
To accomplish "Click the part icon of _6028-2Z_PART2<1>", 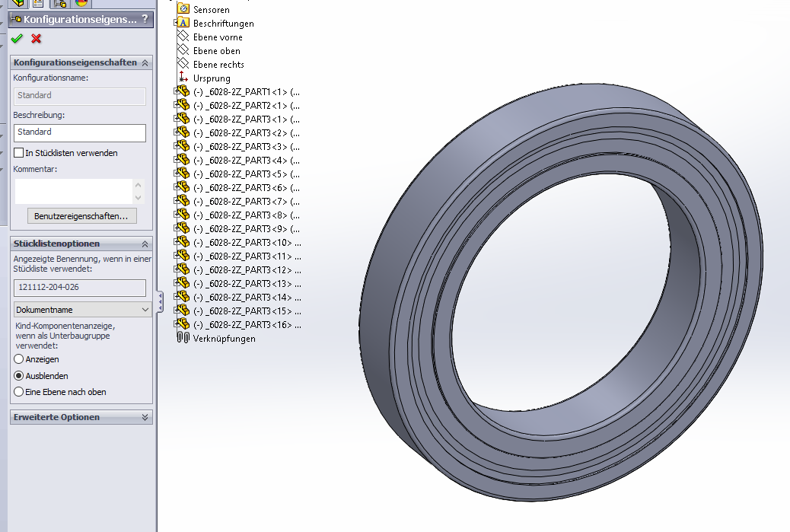I will pyautogui.click(x=183, y=105).
